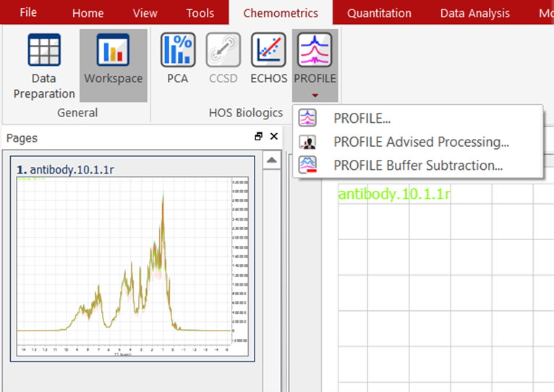Switch to the View ribbon tab
This screenshot has height=392, width=554.
pyautogui.click(x=145, y=13)
